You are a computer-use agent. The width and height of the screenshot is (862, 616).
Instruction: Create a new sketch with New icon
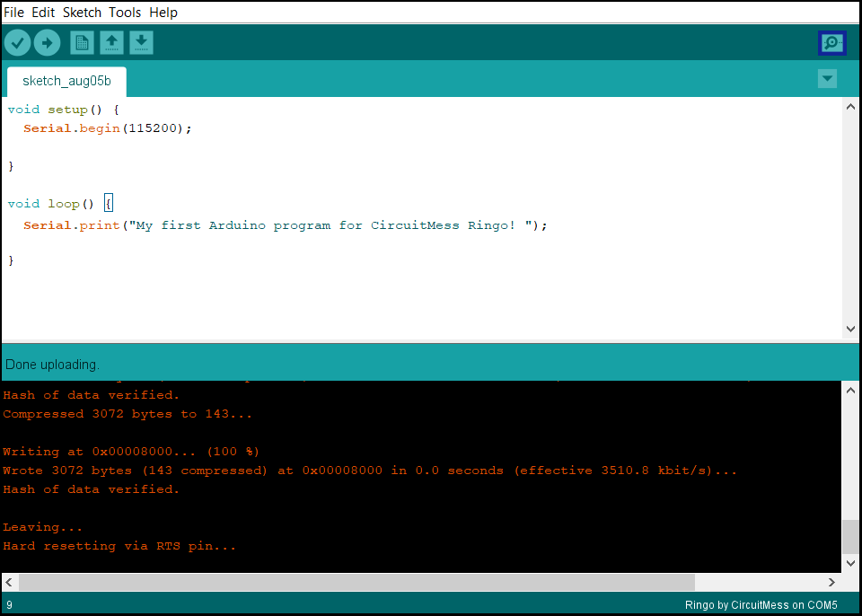pyautogui.click(x=82, y=42)
